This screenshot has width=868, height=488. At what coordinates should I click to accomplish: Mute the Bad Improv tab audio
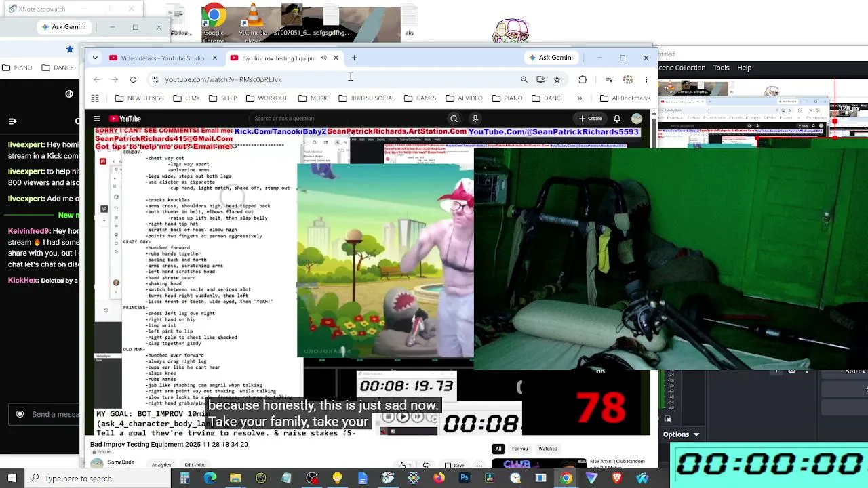coord(323,58)
